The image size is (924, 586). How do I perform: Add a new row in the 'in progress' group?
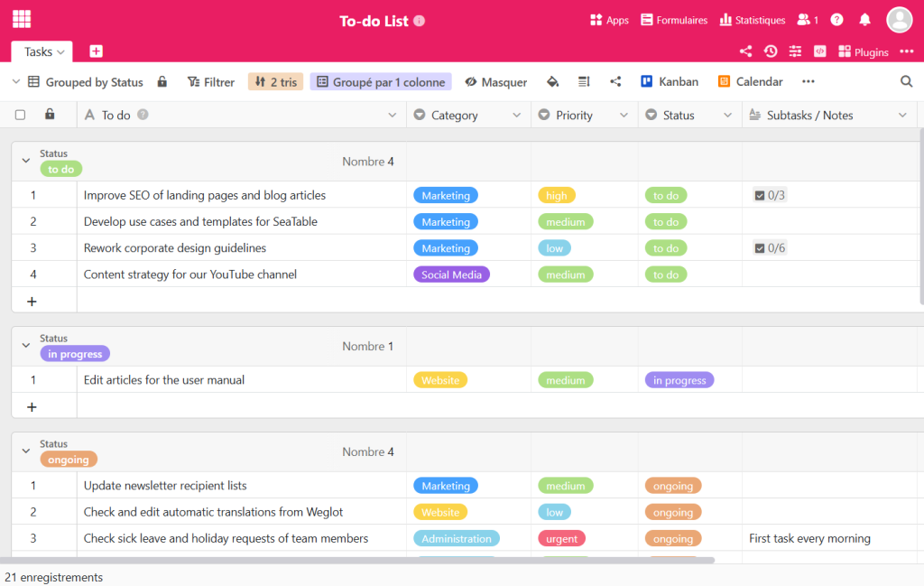point(32,405)
